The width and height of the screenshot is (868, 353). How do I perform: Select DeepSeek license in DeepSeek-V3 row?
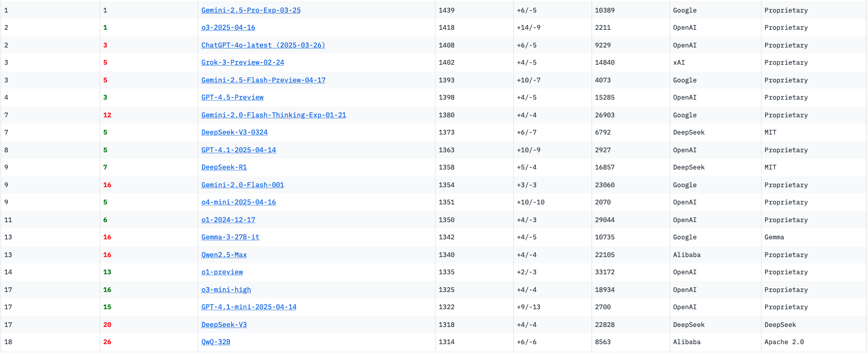(x=780, y=325)
